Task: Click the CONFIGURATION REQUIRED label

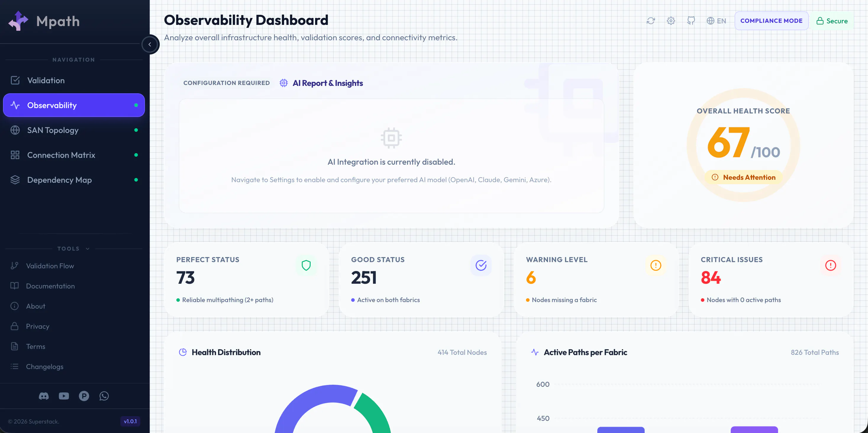Action: click(226, 83)
